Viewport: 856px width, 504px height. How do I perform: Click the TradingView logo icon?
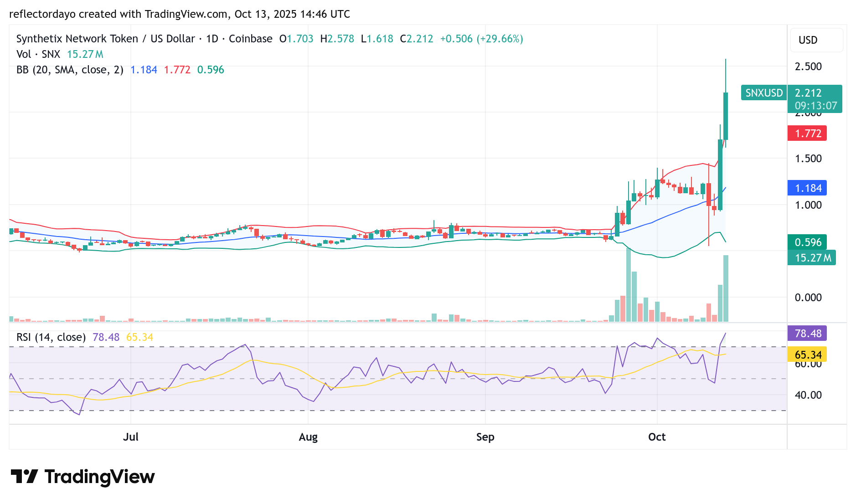pos(24,477)
